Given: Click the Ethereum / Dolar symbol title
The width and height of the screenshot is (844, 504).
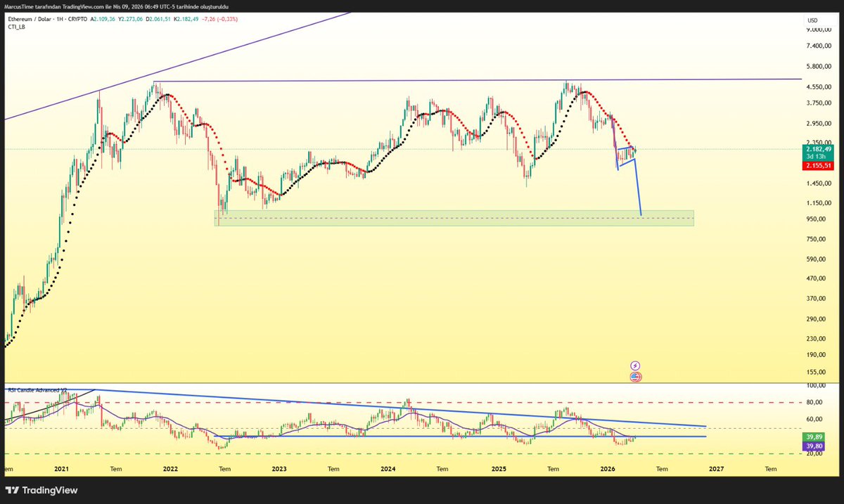Looking at the screenshot, I should [30, 19].
